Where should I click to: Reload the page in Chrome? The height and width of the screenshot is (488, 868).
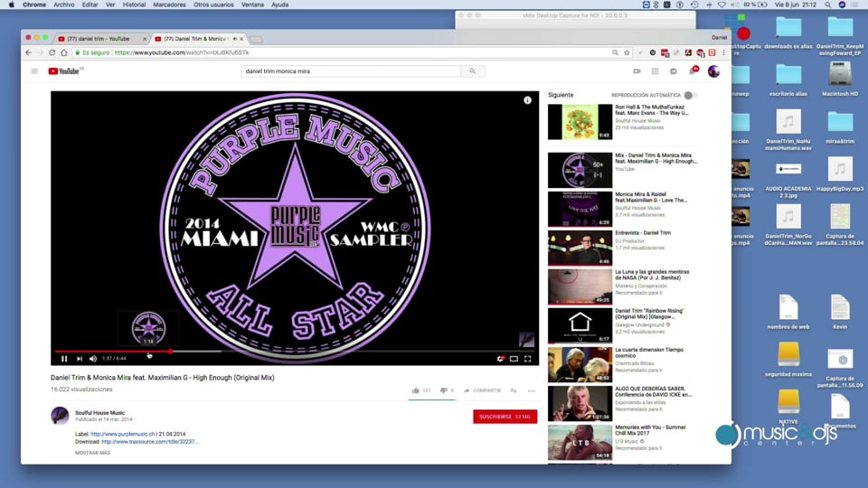click(x=52, y=52)
